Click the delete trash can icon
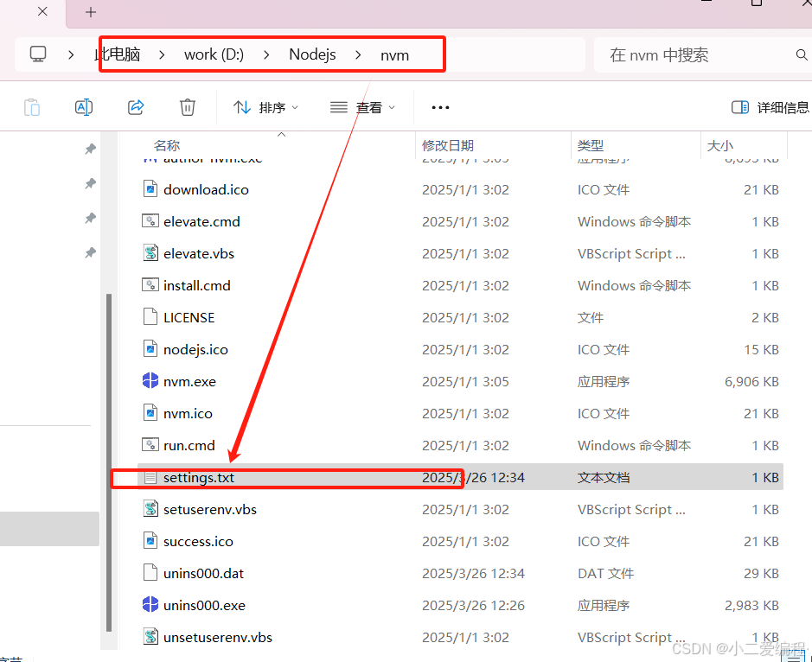The height and width of the screenshot is (662, 812). click(188, 107)
